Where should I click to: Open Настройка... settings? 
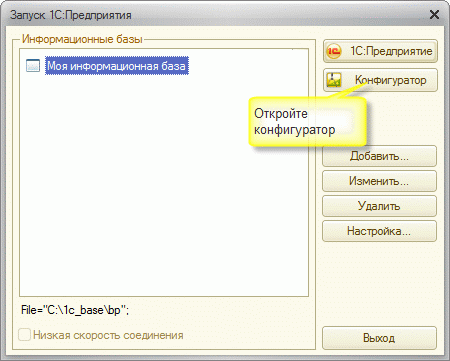379,231
